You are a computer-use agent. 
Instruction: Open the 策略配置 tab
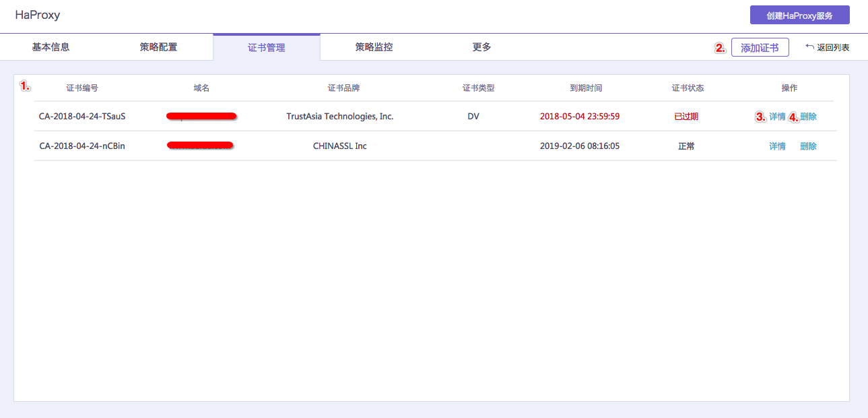[x=159, y=47]
